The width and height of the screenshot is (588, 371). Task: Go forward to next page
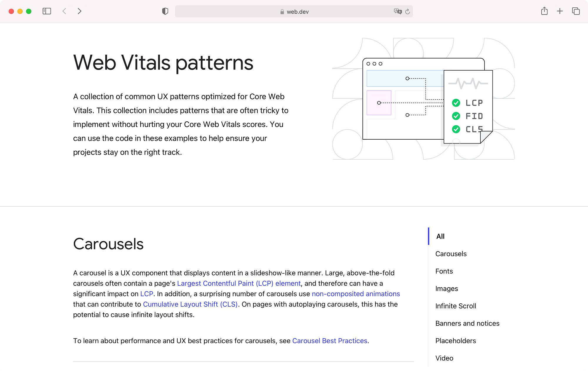tap(79, 11)
